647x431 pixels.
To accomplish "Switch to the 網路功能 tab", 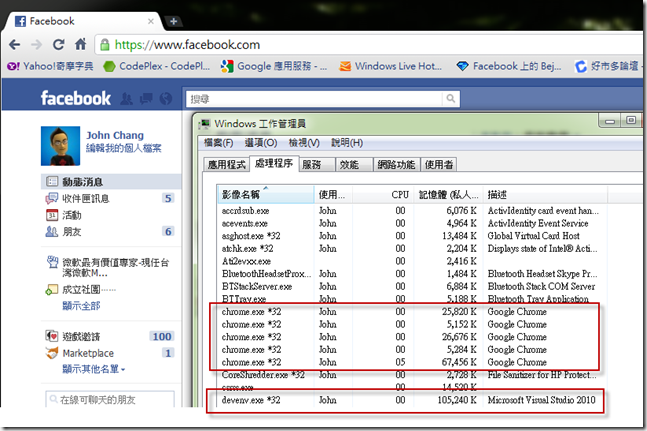I will [396, 165].
